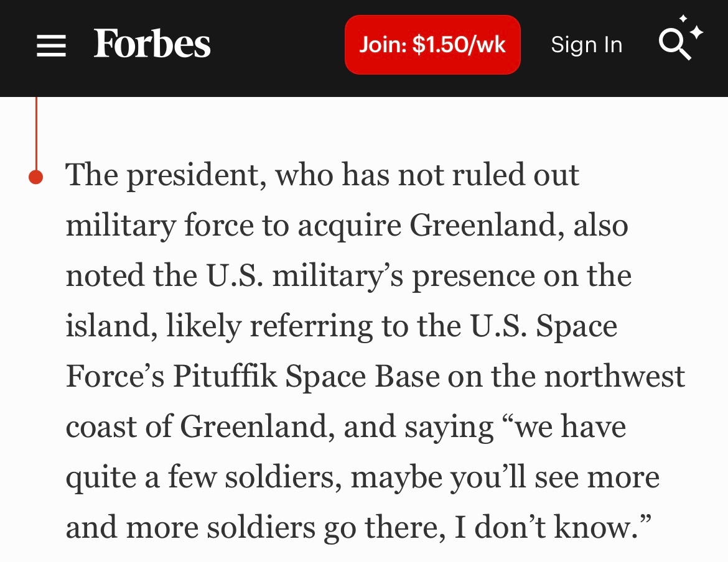Image resolution: width=728 pixels, height=562 pixels.
Task: Click the word "Pituffik" in the paragraph
Action: (x=225, y=377)
